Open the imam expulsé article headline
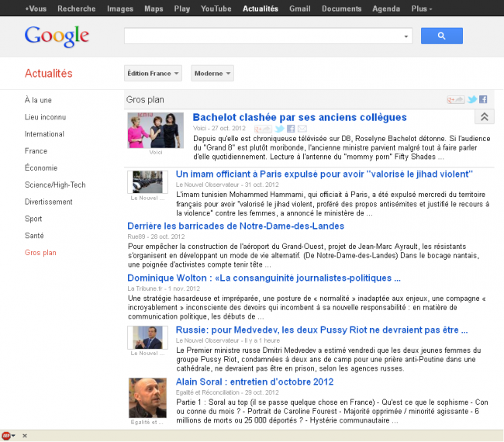The image size is (504, 442). [x=324, y=174]
